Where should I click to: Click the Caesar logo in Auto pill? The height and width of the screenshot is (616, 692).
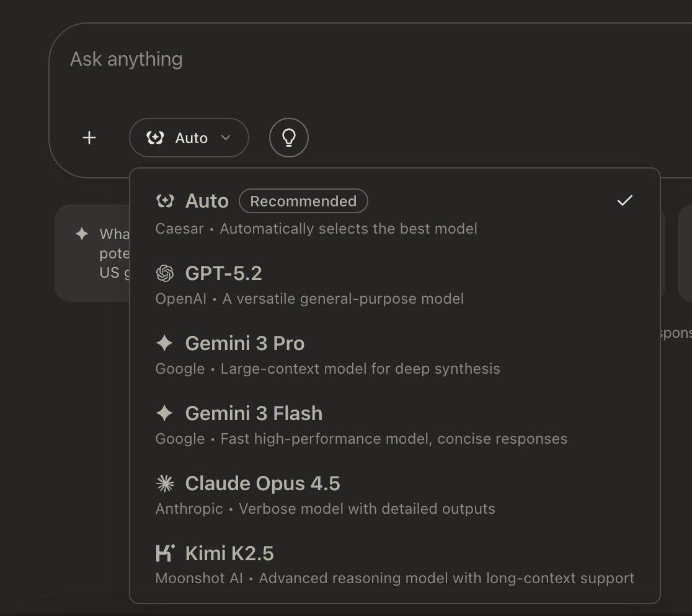pyautogui.click(x=156, y=138)
